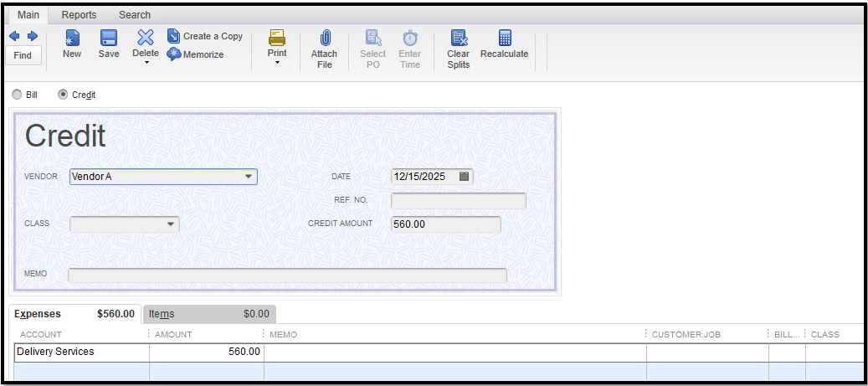The height and width of the screenshot is (386, 868).
Task: Click the New transaction icon
Action: click(x=72, y=38)
